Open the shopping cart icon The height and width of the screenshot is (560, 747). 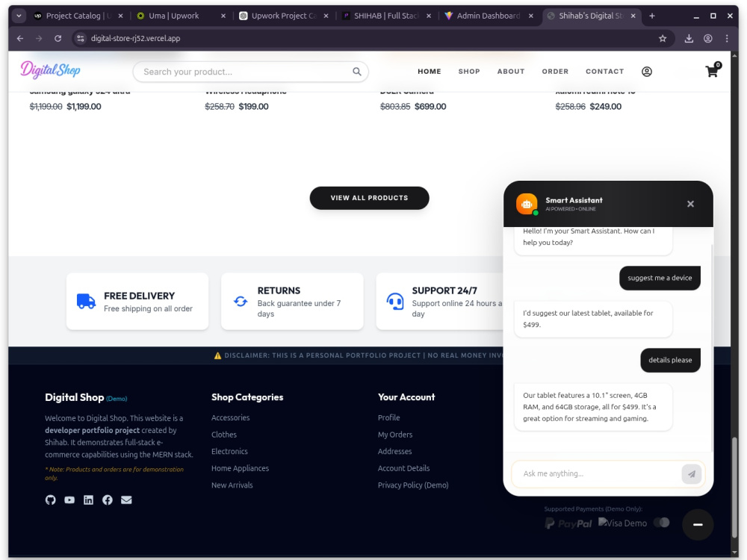pos(712,71)
